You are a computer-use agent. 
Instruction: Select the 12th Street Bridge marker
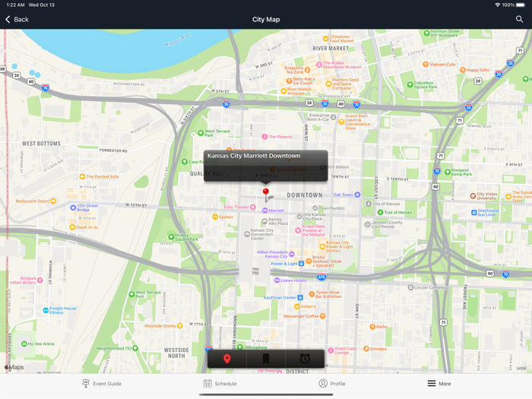[x=73, y=207]
